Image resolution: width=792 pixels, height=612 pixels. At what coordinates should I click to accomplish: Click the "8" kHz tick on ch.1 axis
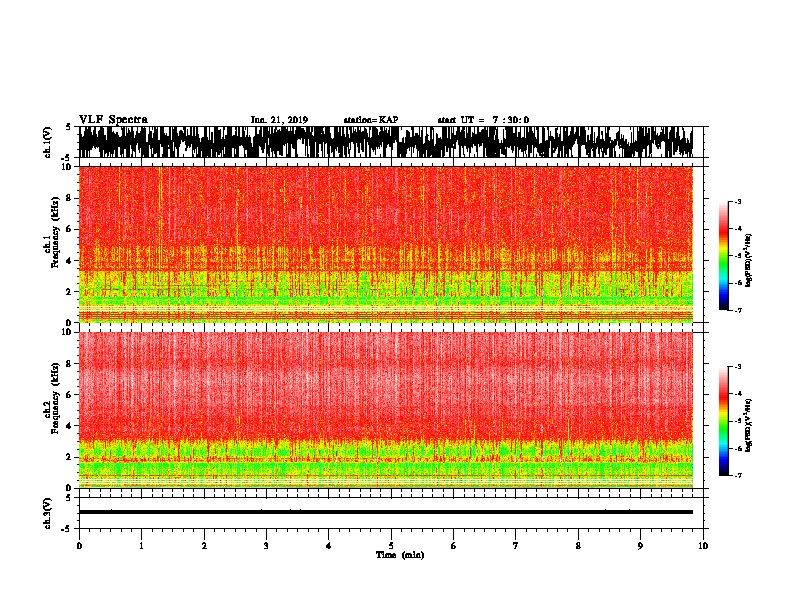click(70, 198)
